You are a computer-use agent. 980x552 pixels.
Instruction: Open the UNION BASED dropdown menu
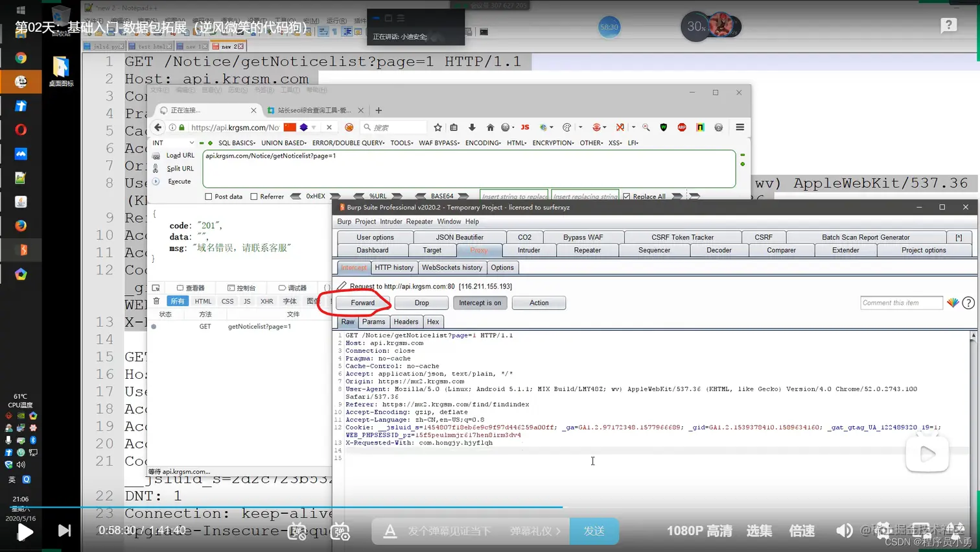[x=284, y=143]
